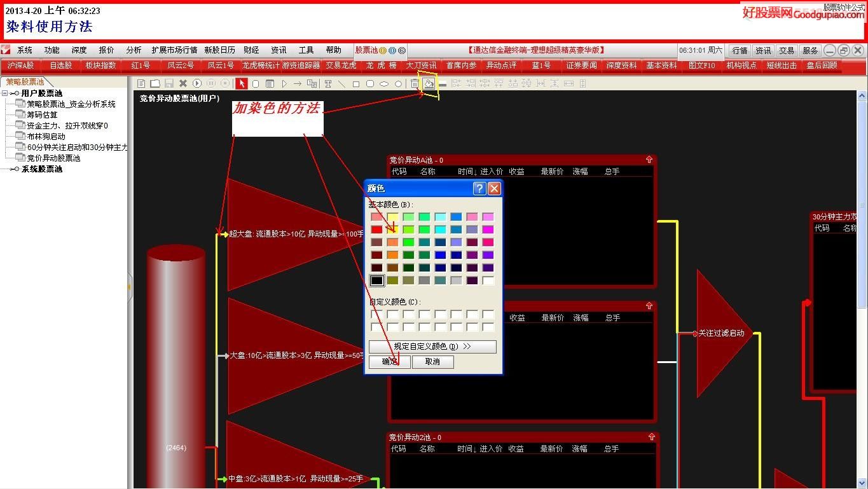Screen dimensions: 868x489
Task: Click the line thickness toolbar icon
Action: point(443,83)
